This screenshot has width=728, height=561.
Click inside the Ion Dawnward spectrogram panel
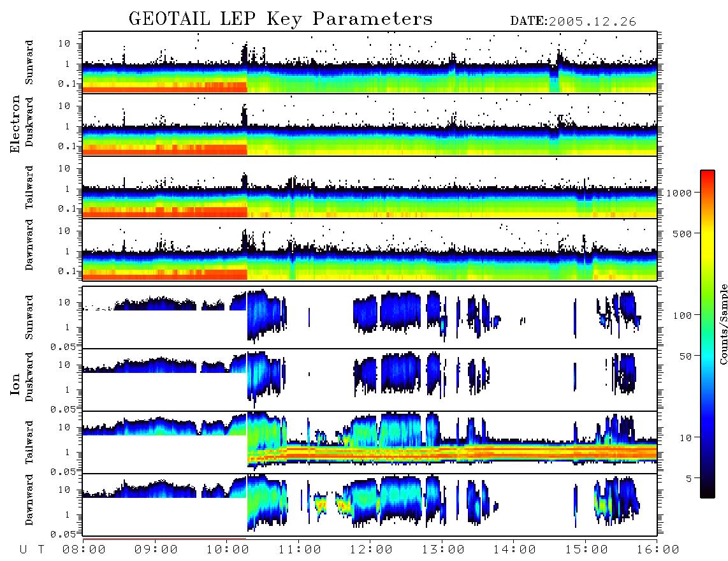[370, 504]
